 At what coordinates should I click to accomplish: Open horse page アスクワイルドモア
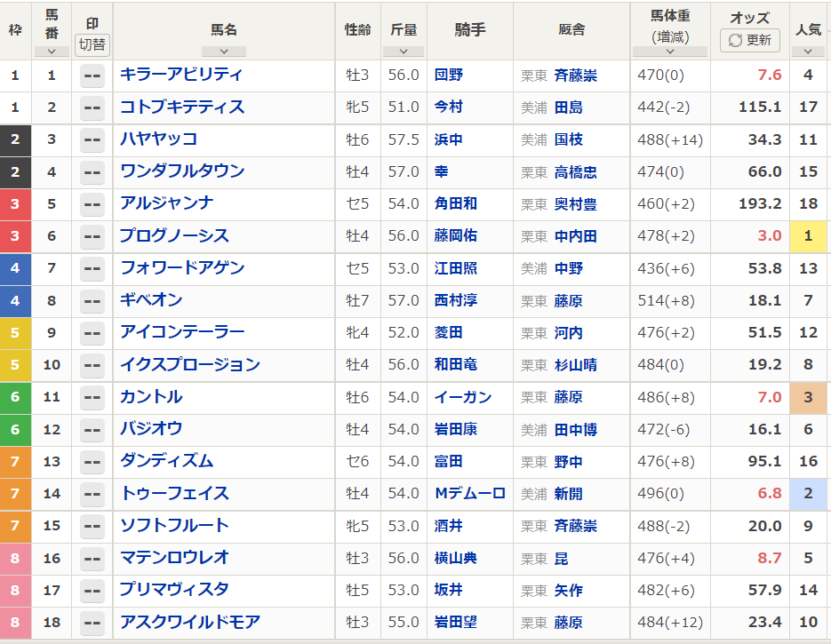(x=190, y=621)
